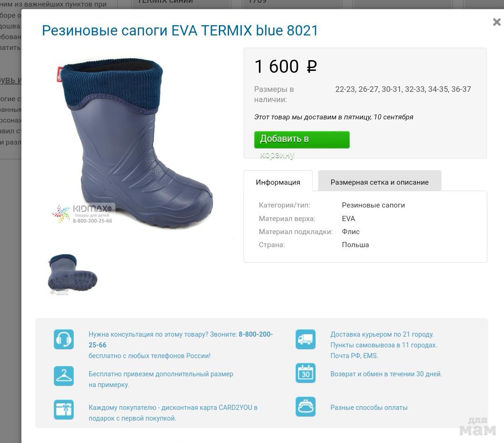Click the gift card icon

pos(63,409)
